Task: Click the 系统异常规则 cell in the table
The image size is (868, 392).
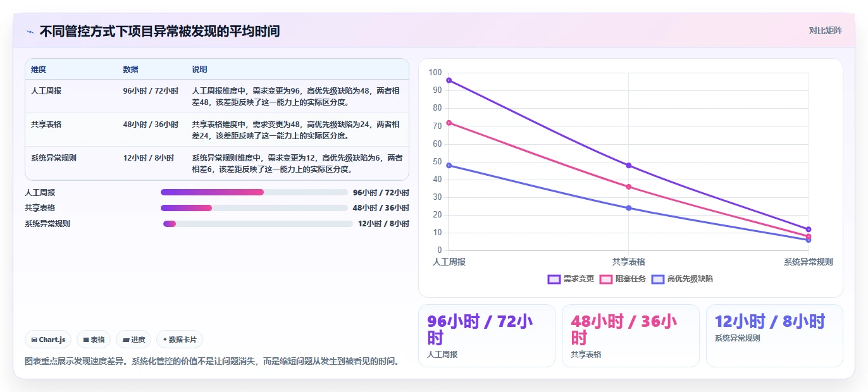Action: [54, 158]
